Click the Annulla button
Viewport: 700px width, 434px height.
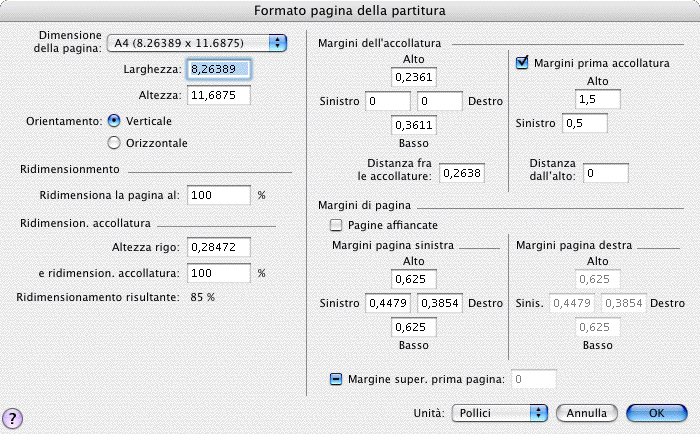(587, 412)
